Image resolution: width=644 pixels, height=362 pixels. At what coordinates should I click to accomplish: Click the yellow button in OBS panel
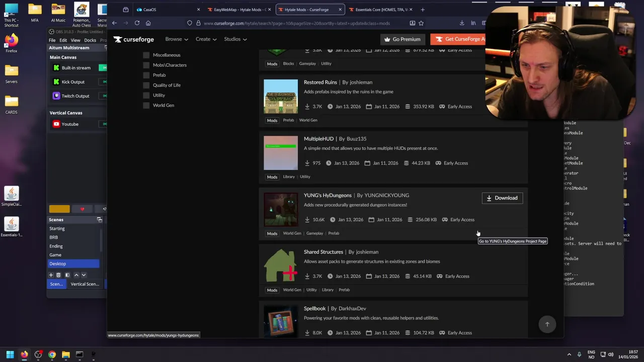(x=59, y=209)
